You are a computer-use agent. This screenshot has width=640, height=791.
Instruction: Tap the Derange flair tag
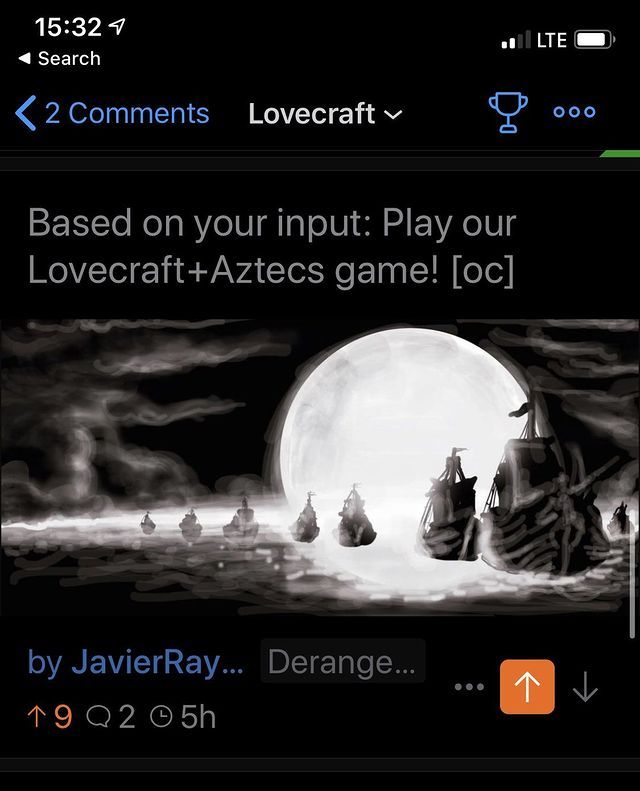[342, 661]
